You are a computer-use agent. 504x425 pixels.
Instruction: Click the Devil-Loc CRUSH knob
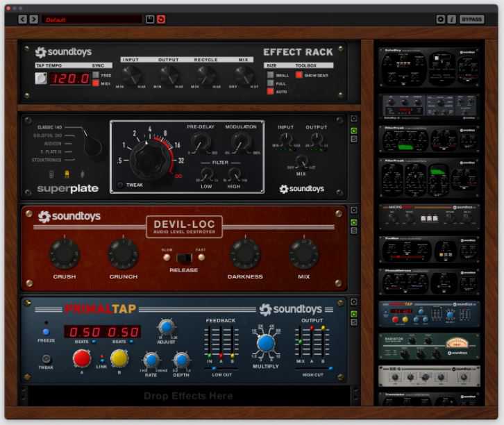pyautogui.click(x=65, y=253)
